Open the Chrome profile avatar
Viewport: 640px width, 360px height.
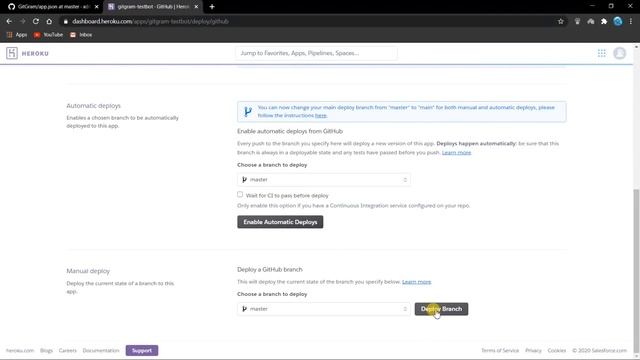pos(618,21)
